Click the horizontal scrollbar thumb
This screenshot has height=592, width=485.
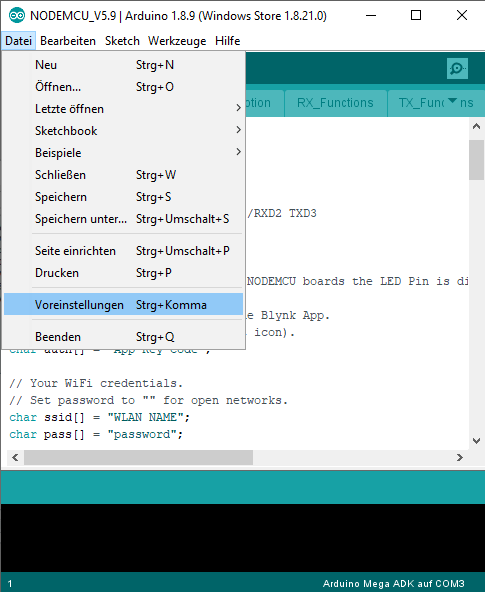(x=139, y=458)
